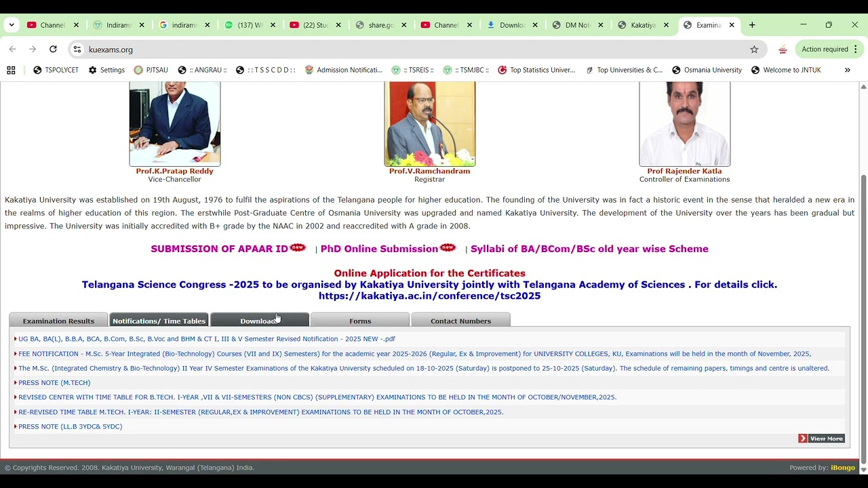Image resolution: width=868 pixels, height=488 pixels.
Task: Select the Notifications/ Time Tables tab
Action: [159, 321]
